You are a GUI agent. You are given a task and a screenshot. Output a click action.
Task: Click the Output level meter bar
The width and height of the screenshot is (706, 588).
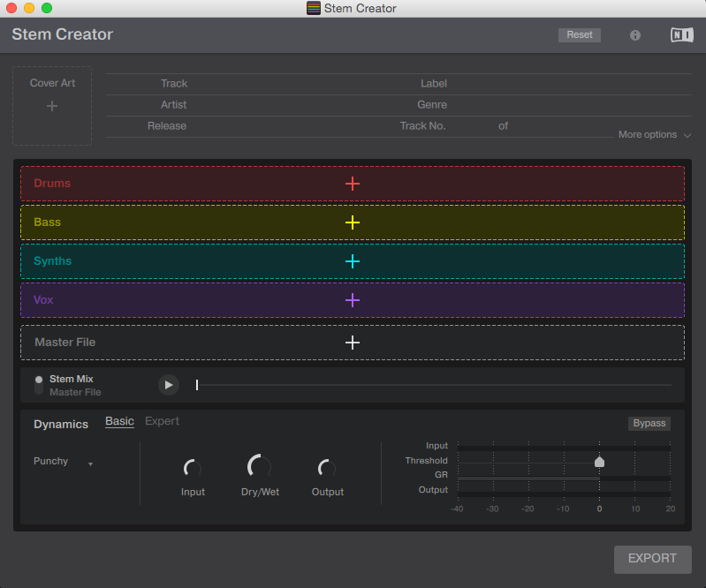(x=564, y=494)
